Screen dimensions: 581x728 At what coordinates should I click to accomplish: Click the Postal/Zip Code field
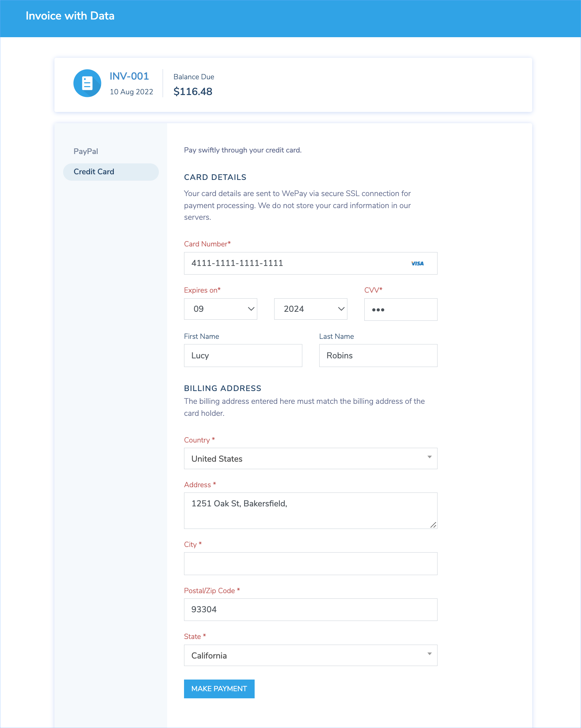coord(311,610)
